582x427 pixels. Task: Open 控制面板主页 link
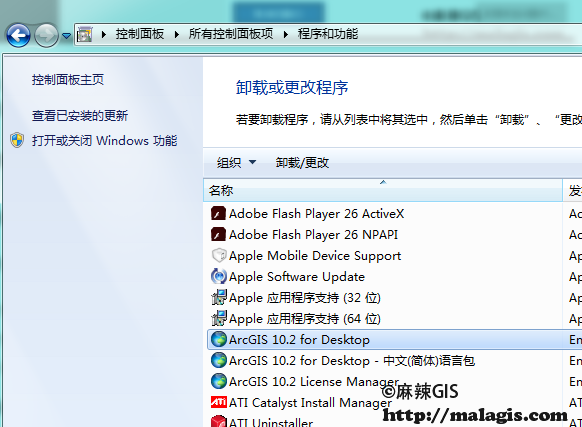pyautogui.click(x=68, y=79)
